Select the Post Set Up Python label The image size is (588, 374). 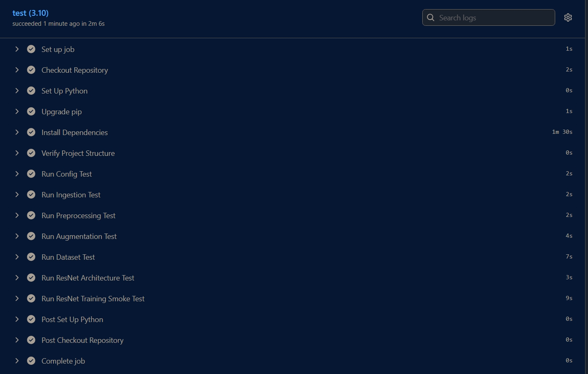point(72,320)
